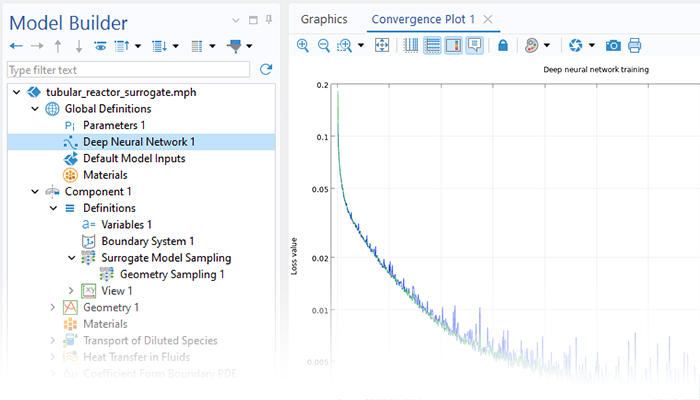Screen dimensions: 700x400
Task: Expand the Geometry 1 node
Action: coord(53,307)
